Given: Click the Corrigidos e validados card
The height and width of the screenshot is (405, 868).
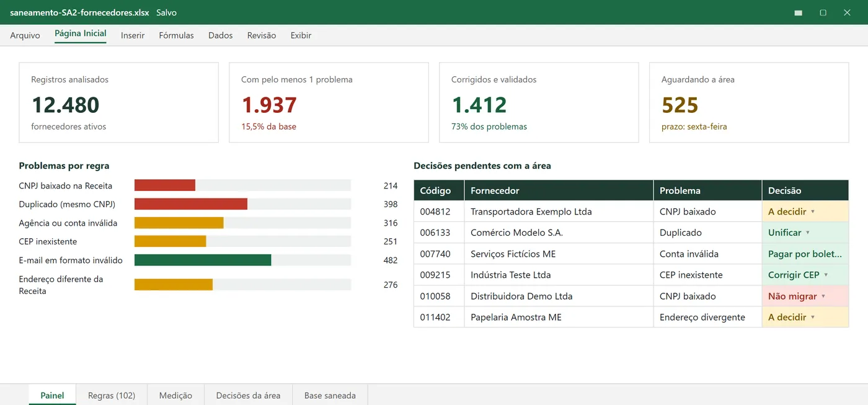Looking at the screenshot, I should [x=539, y=102].
